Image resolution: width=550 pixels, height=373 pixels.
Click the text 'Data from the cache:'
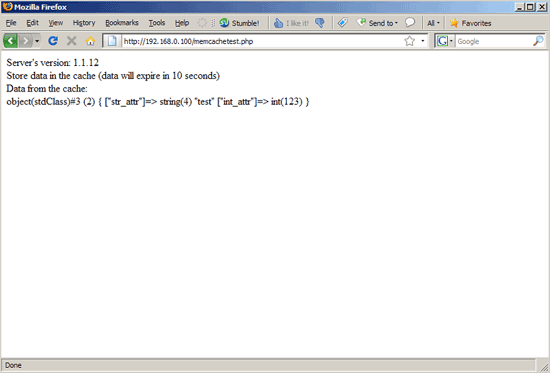pos(47,88)
